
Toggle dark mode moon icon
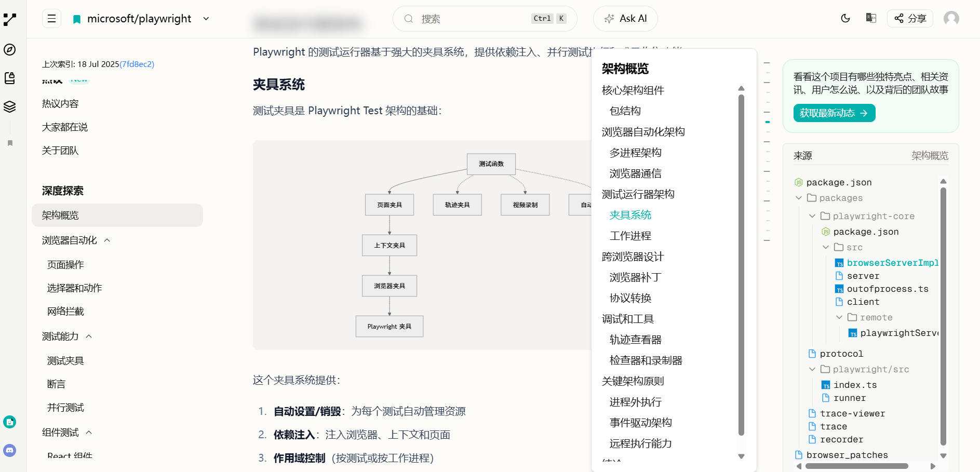pos(845,19)
